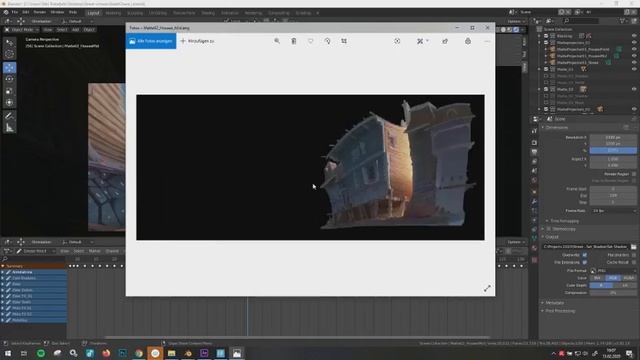The width and height of the screenshot is (640, 360).
Task: Click the heart favorite icon in Photos
Action: pyautogui.click(x=311, y=41)
